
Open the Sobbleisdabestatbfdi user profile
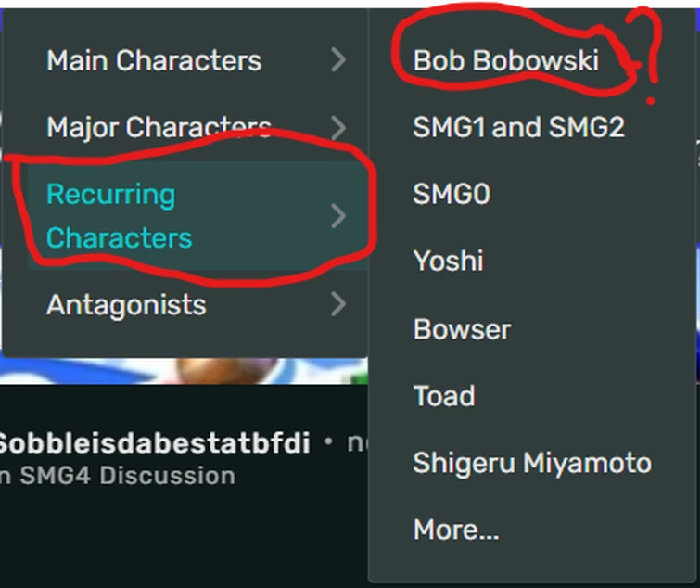153,442
